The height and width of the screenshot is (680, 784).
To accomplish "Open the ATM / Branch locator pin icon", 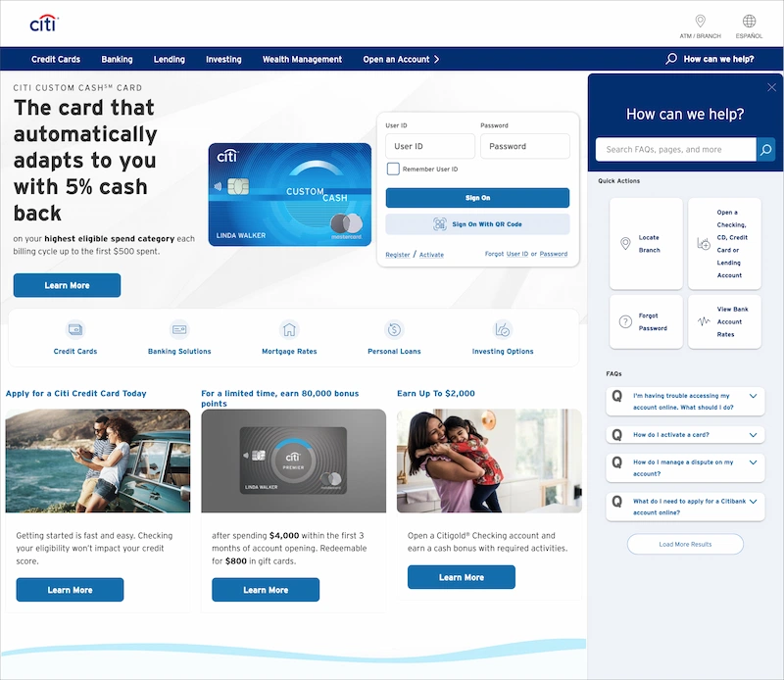I will tap(700, 21).
